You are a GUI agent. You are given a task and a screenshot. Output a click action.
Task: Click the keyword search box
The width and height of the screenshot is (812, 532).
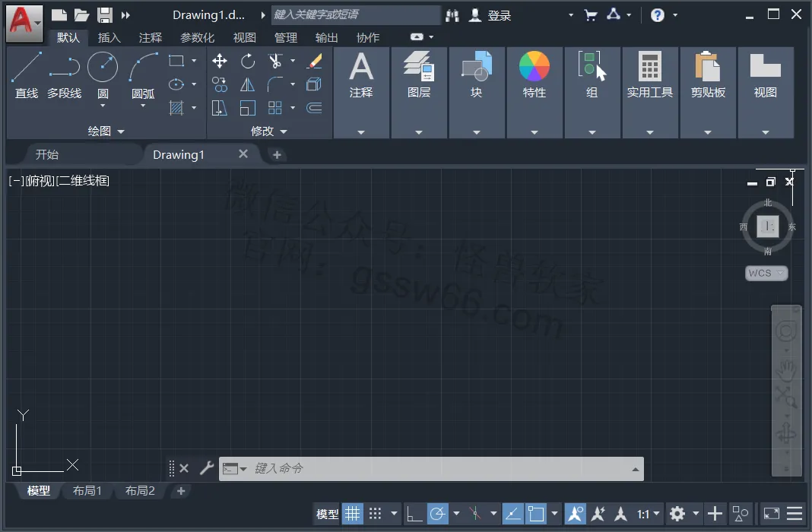pos(356,15)
